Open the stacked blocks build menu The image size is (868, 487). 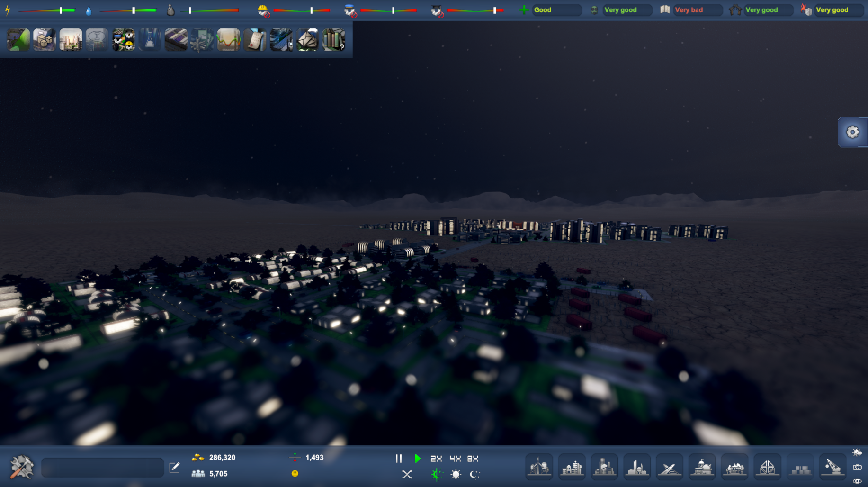[800, 467]
